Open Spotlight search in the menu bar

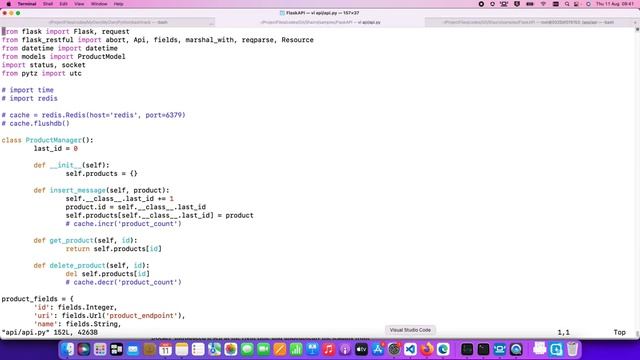click(567, 4)
